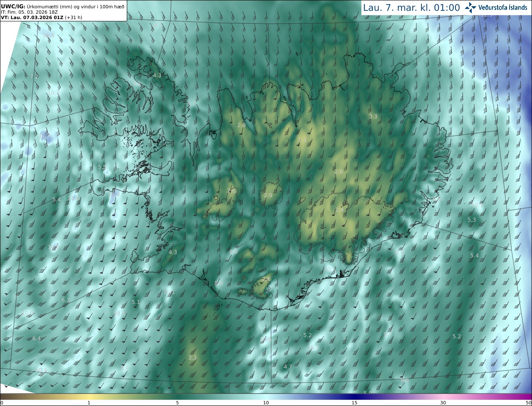Click the 15 tick on the color scale
Viewport: 532px width, 406px height.
pyautogui.click(x=355, y=403)
